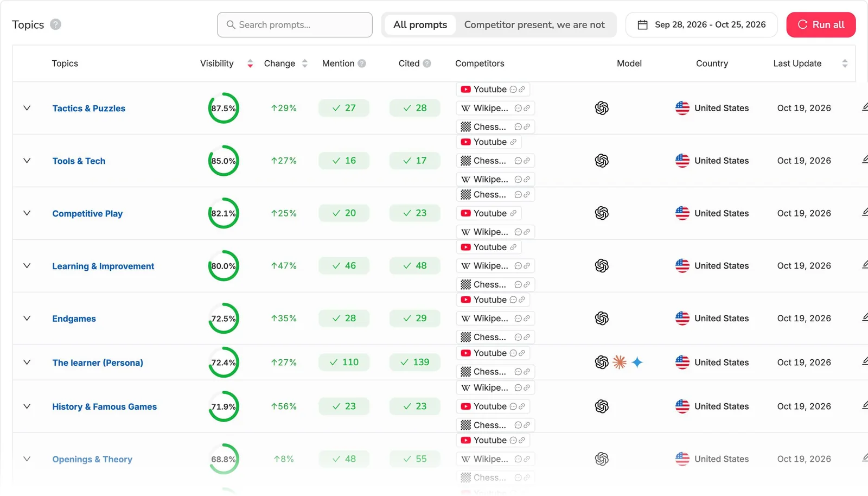The height and width of the screenshot is (496, 868).
Task: Expand the Learning & Improvement topic row
Action: 27,265
